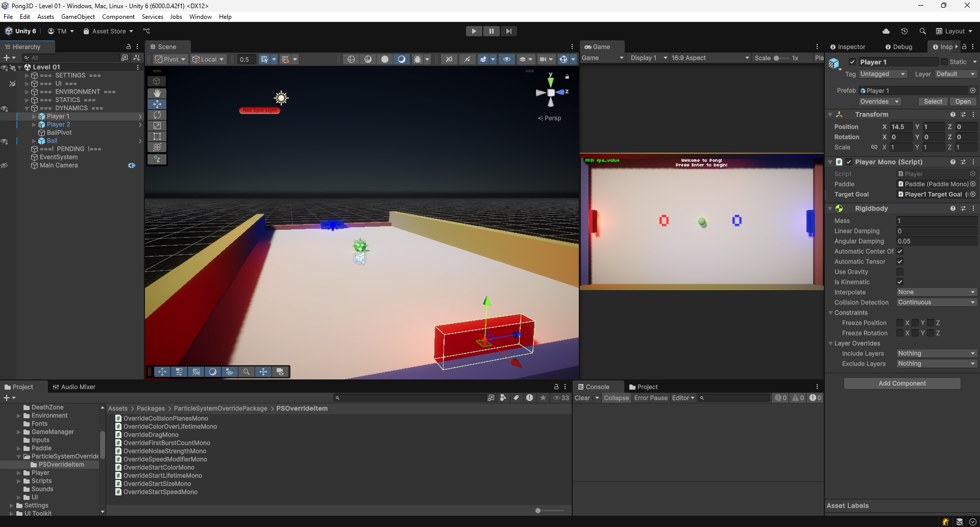Open the Undo History icon
The height and width of the screenshot is (527, 980).
tap(904, 31)
